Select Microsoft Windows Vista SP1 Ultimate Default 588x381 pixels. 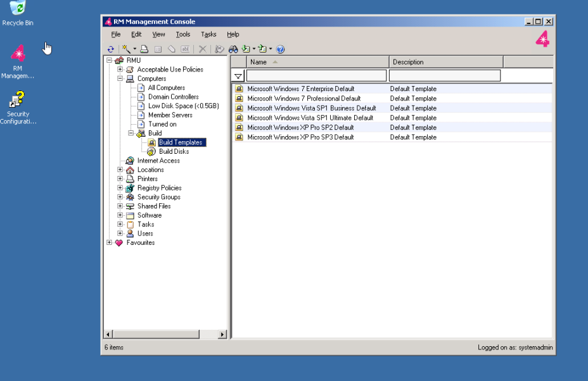[x=392, y=118]
